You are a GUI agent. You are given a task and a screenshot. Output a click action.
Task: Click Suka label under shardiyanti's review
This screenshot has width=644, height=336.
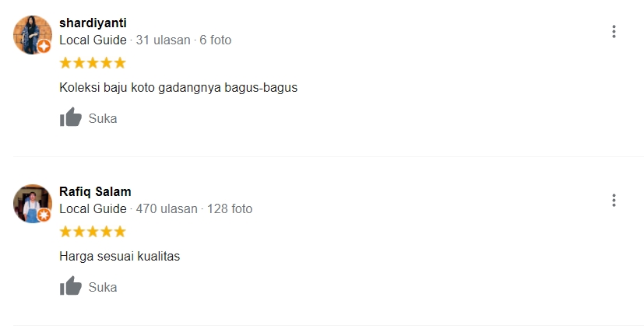[103, 118]
